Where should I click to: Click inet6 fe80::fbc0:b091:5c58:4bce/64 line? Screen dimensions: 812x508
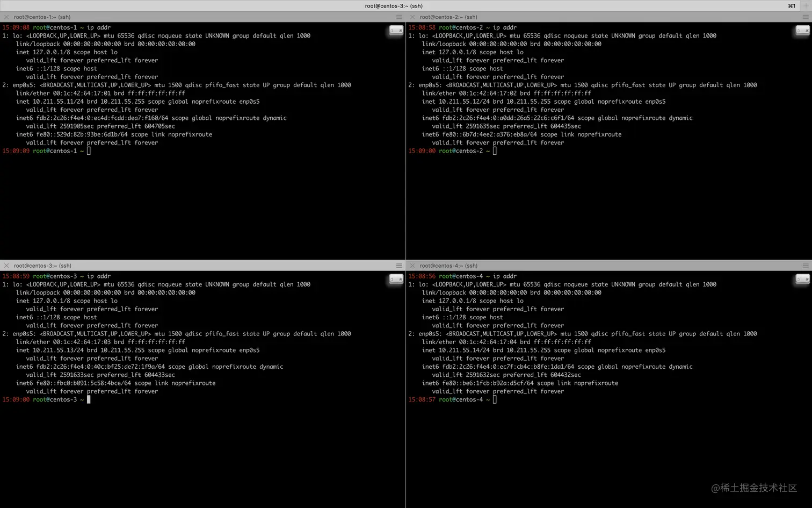(x=115, y=383)
